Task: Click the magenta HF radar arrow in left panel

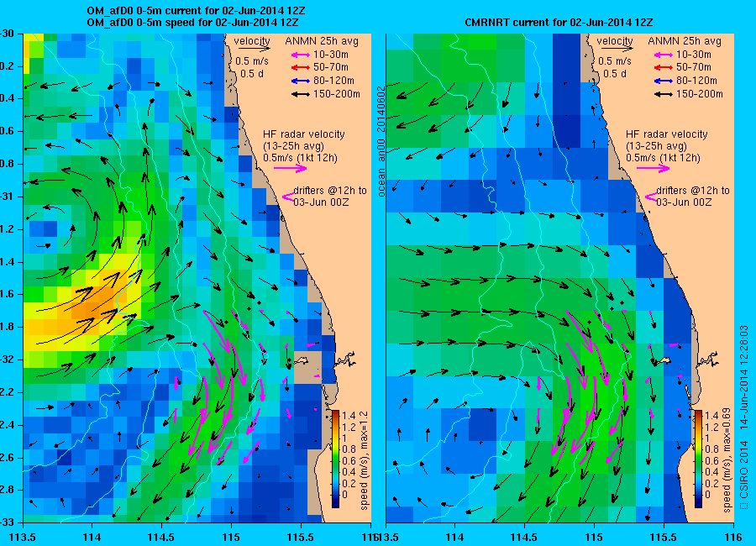Action: click(x=291, y=168)
